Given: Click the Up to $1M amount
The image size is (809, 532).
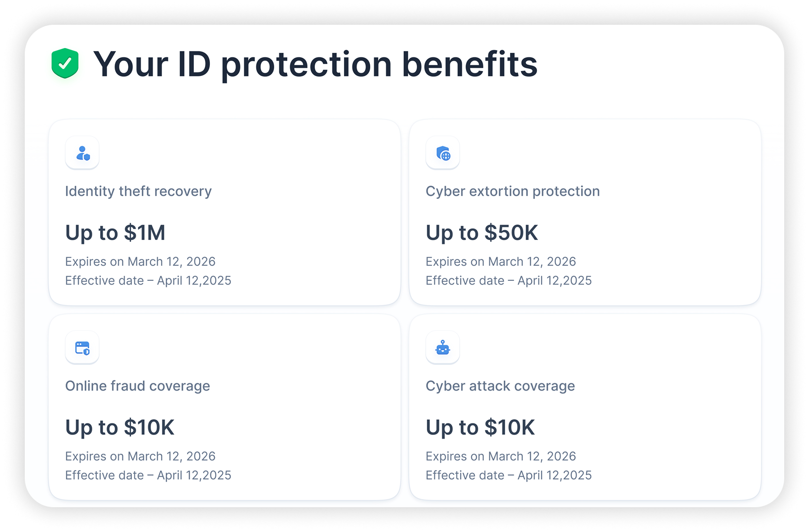Looking at the screenshot, I should pos(115,233).
